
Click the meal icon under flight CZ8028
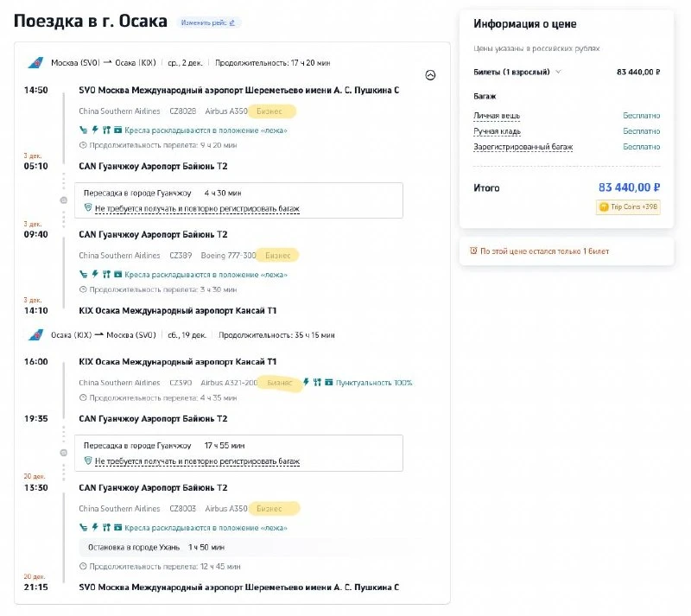(x=106, y=130)
